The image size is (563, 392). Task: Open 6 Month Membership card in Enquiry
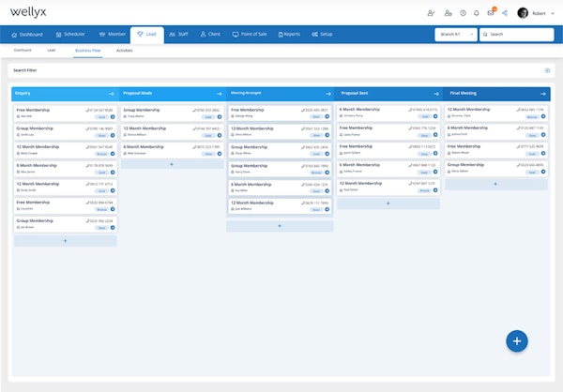pyautogui.click(x=66, y=169)
